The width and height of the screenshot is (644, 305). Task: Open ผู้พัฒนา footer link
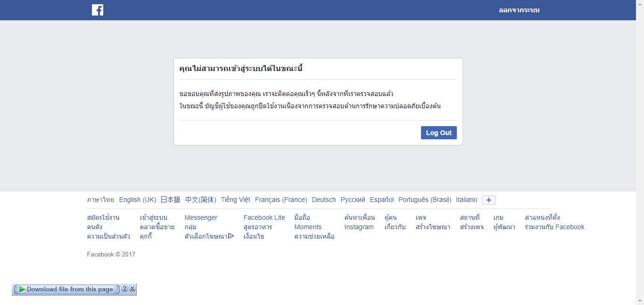tap(504, 227)
